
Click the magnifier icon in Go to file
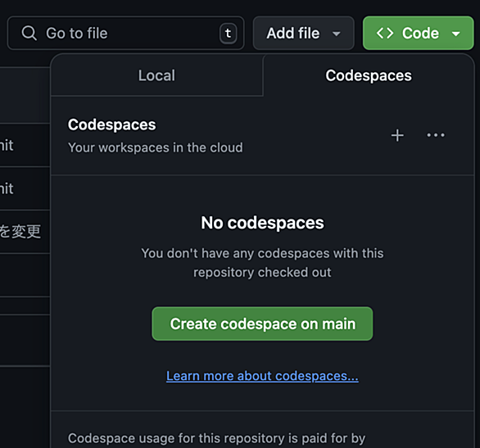pos(29,33)
